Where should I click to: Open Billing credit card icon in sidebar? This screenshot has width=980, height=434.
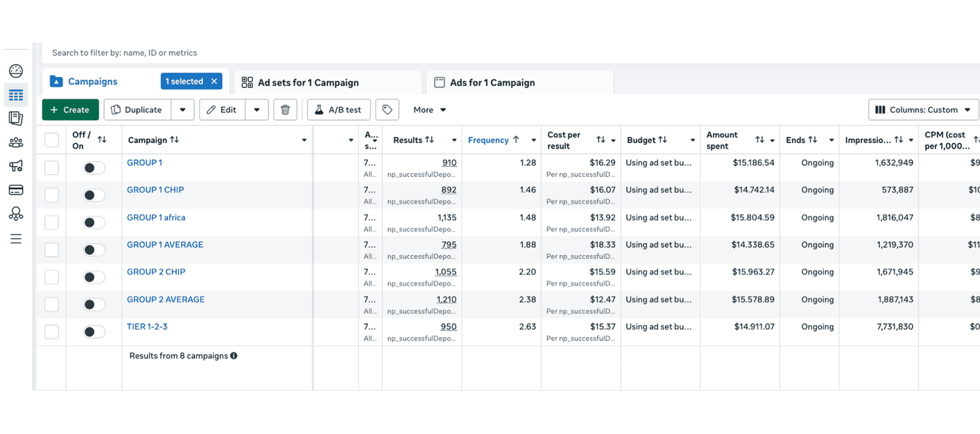pos(16,190)
